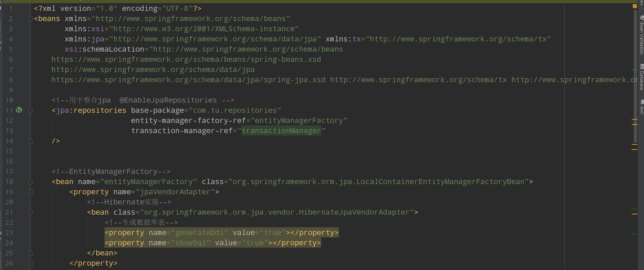Click the yellow inspection status indicator square
Image resolution: width=644 pixels, height=270 pixels.
coord(635,6)
